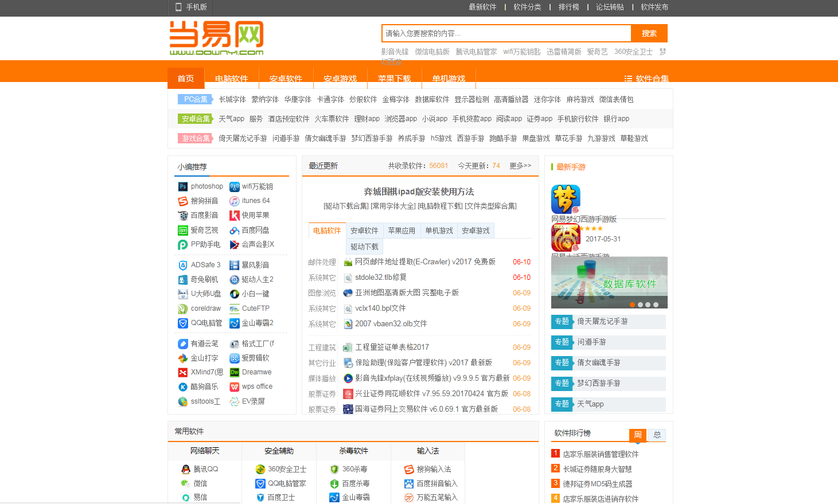Image resolution: width=838 pixels, height=504 pixels.
Task: Open 搜狗输入法 under 输入法
Action: tap(407, 468)
